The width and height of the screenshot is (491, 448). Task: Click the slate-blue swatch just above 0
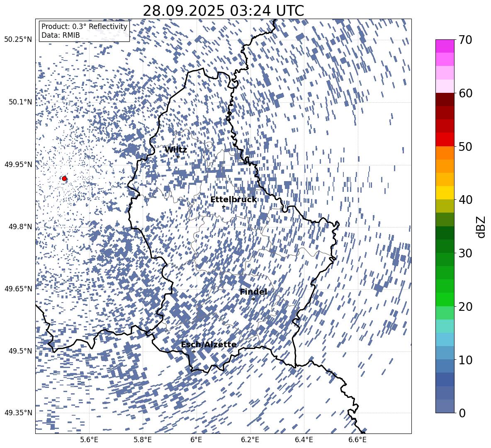[445, 406]
